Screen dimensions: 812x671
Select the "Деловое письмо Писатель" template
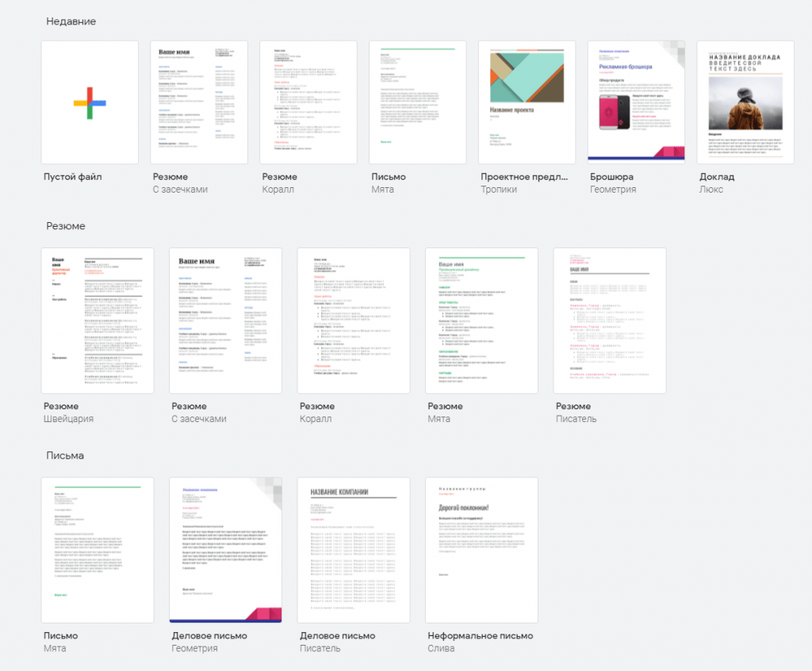353,549
